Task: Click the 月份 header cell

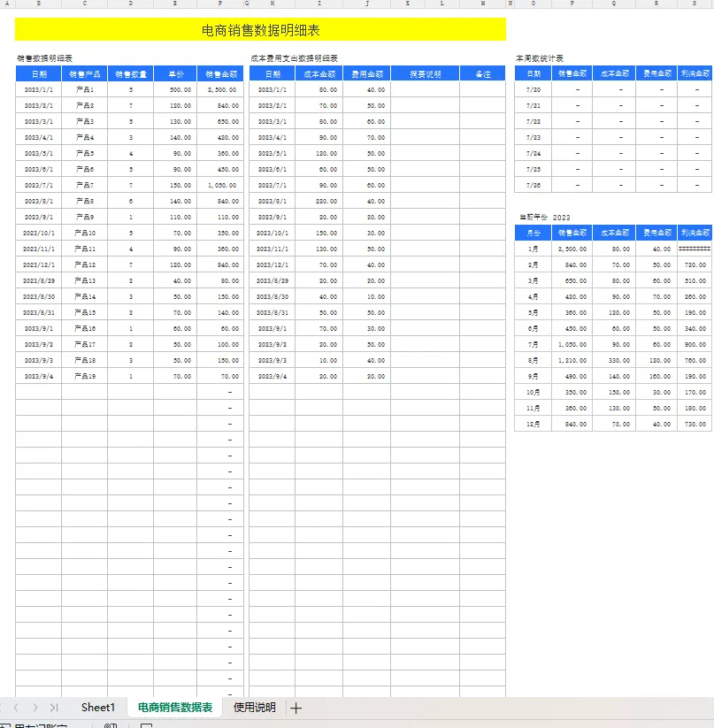Action: 534,233
